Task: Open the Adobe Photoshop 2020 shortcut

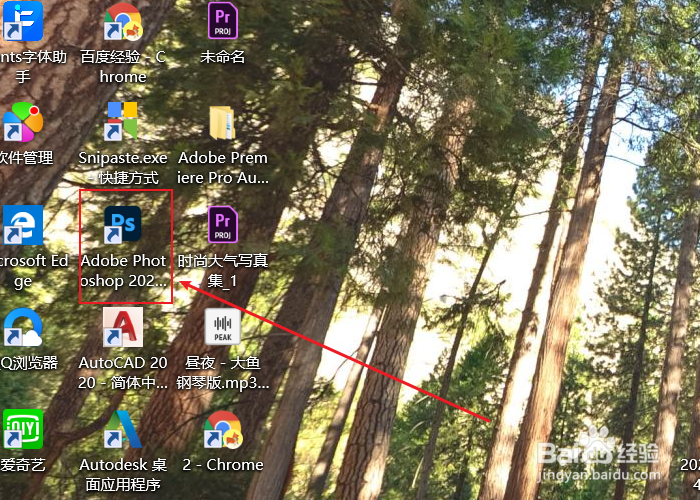Action: point(123,224)
